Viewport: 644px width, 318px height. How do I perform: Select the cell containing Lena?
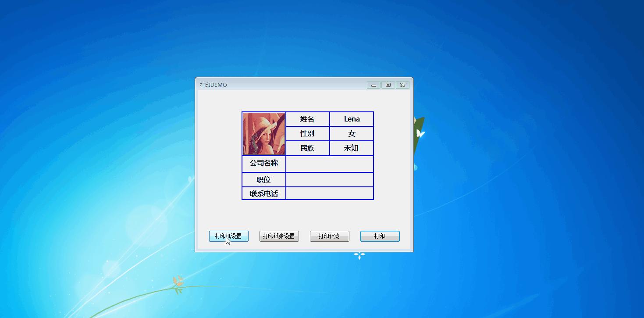click(352, 119)
